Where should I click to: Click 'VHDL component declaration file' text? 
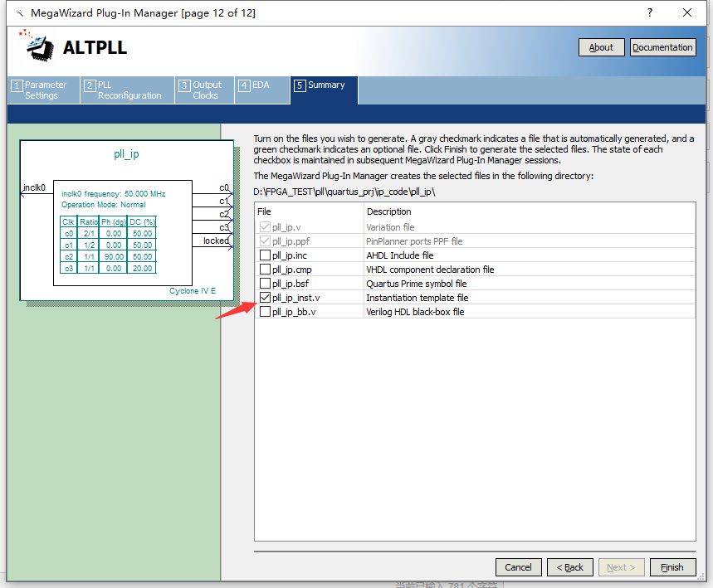[430, 269]
